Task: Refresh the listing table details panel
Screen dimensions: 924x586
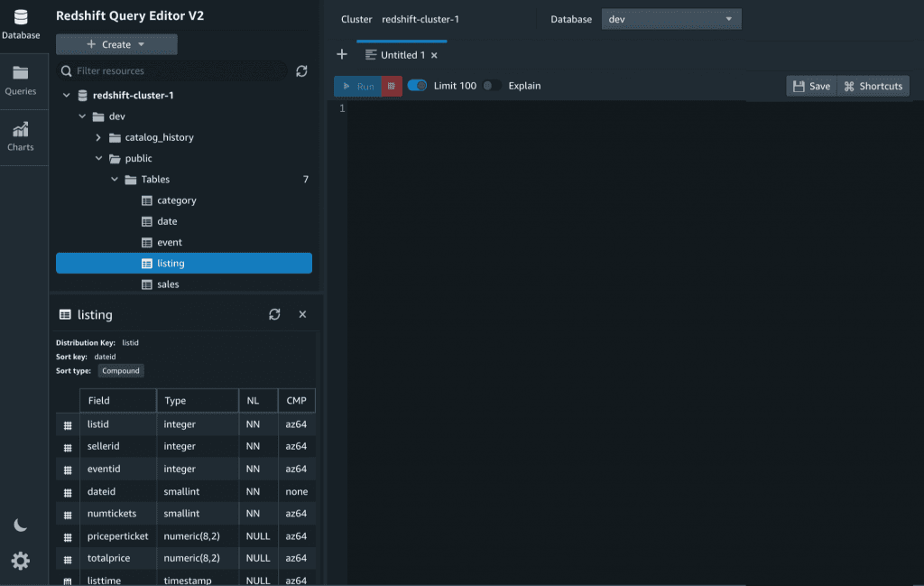Action: 274,314
